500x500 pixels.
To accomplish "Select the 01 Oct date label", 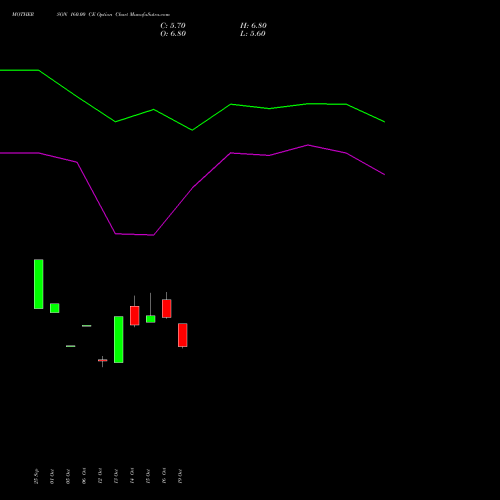I will pyautogui.click(x=52, y=476).
